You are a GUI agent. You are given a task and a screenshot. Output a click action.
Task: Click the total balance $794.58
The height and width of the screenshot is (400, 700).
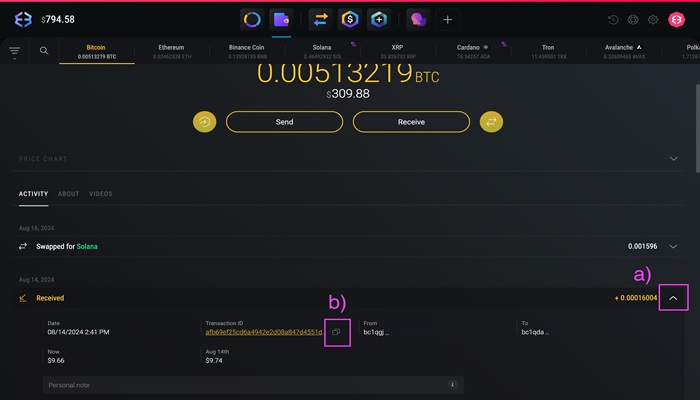pos(58,19)
